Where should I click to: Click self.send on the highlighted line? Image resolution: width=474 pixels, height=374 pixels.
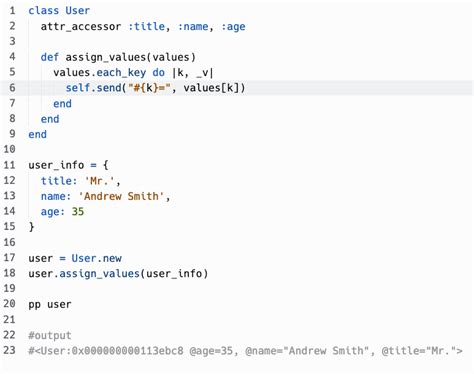pos(93,88)
